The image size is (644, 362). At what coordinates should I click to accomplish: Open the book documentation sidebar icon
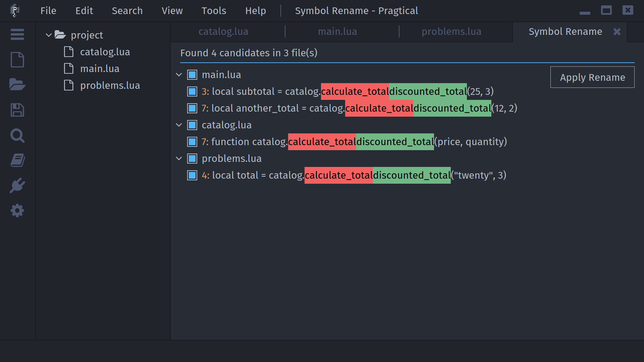[17, 160]
